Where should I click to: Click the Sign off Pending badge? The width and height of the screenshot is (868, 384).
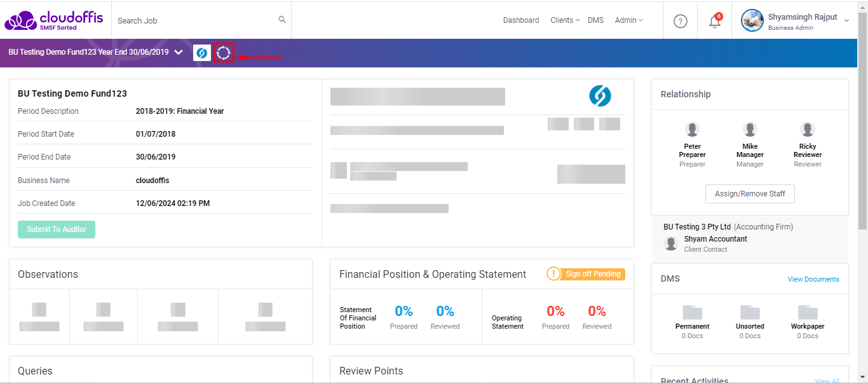coord(586,274)
